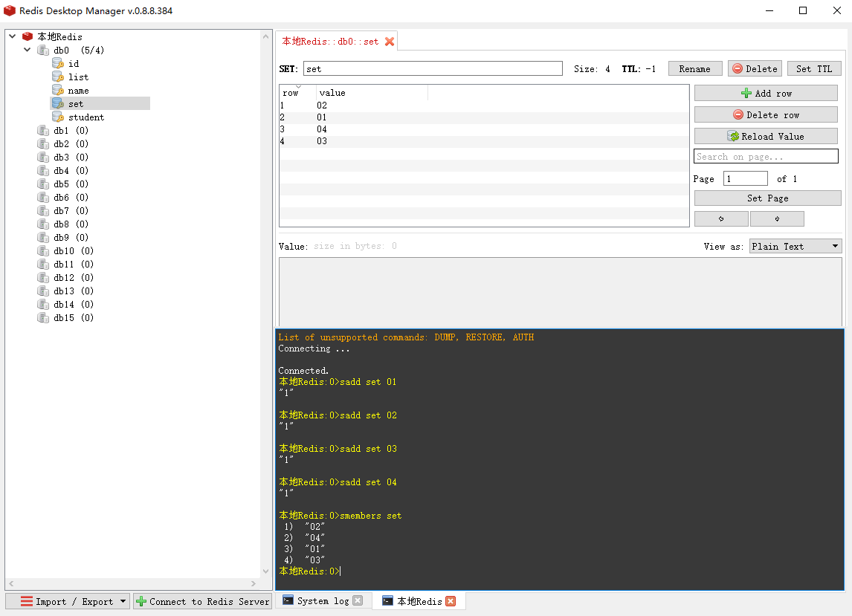Viewport: 852px width, 616px height.
Task: Click the db0 database icon
Action: (43, 50)
